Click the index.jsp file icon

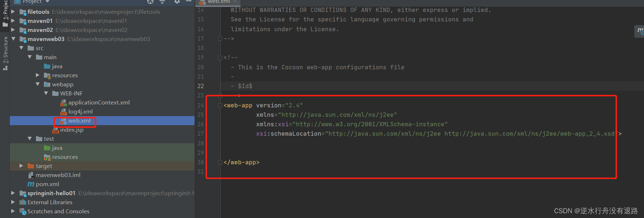[55, 130]
